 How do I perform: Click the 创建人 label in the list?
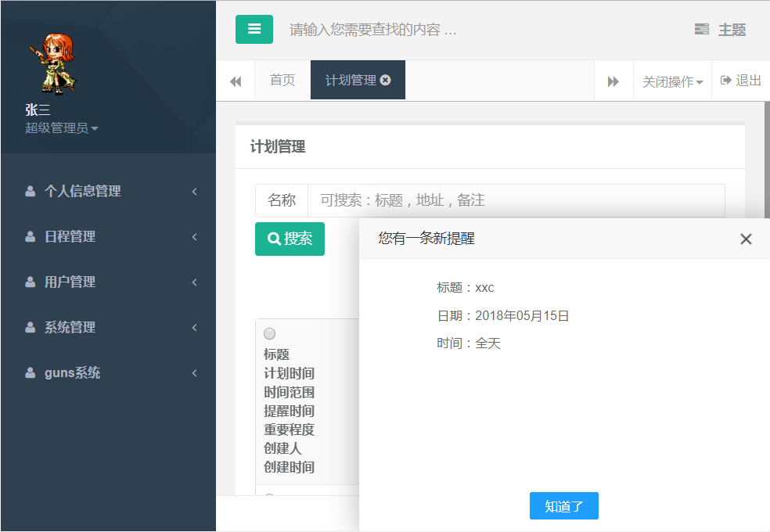pyautogui.click(x=282, y=448)
